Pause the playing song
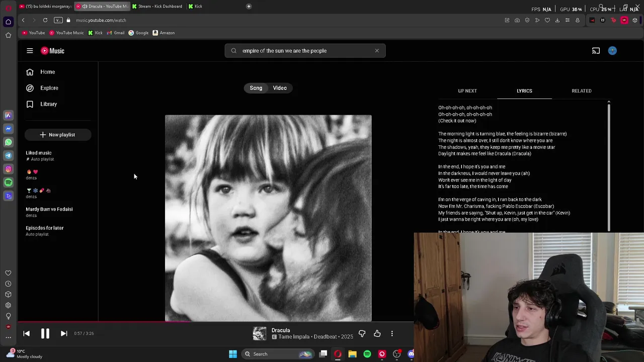Image resolution: width=644 pixels, height=362 pixels. point(45,333)
